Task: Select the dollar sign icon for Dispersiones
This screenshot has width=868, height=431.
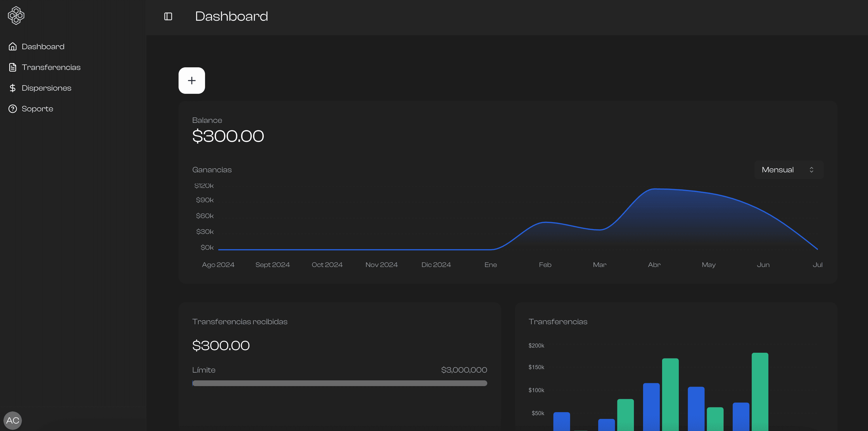Action: 12,88
